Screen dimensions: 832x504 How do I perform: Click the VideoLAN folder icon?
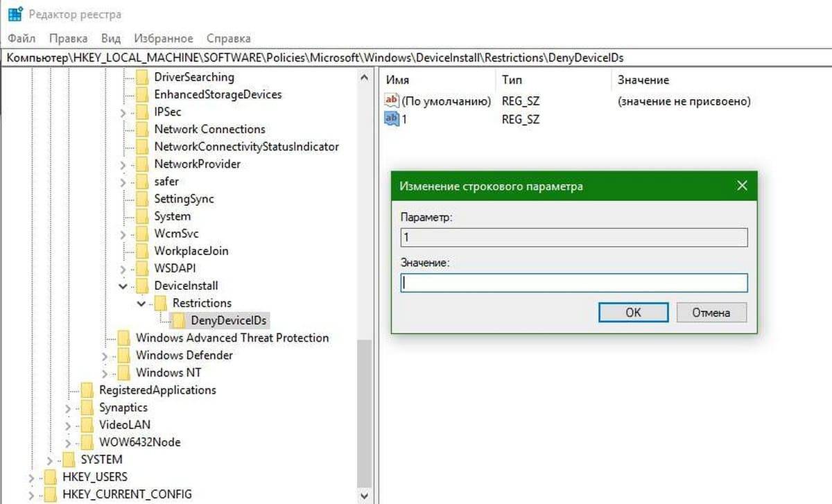pos(87,424)
